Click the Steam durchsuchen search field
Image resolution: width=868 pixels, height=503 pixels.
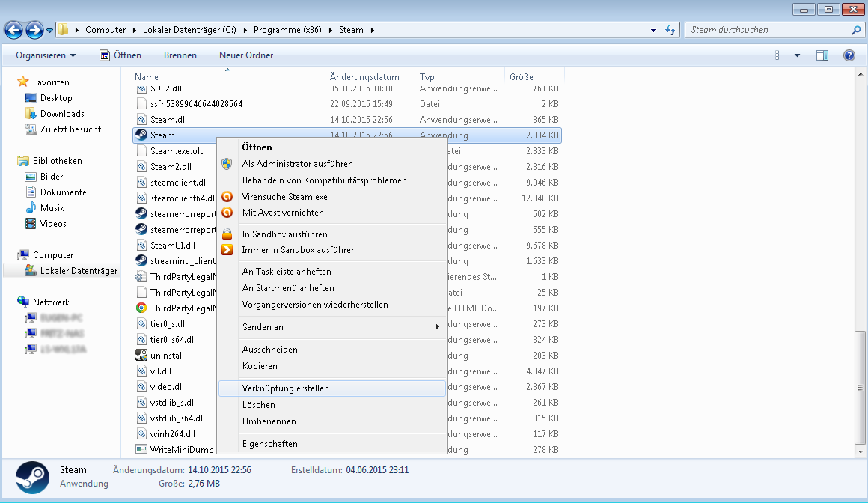pos(767,30)
